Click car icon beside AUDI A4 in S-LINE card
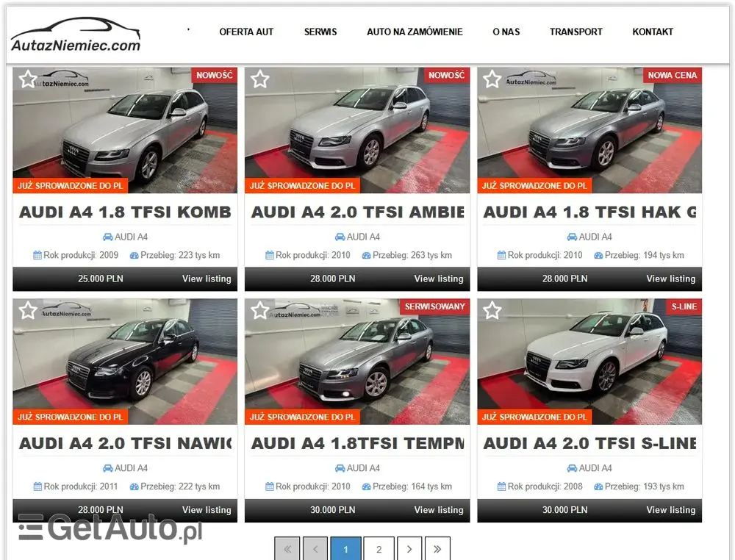 click(572, 468)
